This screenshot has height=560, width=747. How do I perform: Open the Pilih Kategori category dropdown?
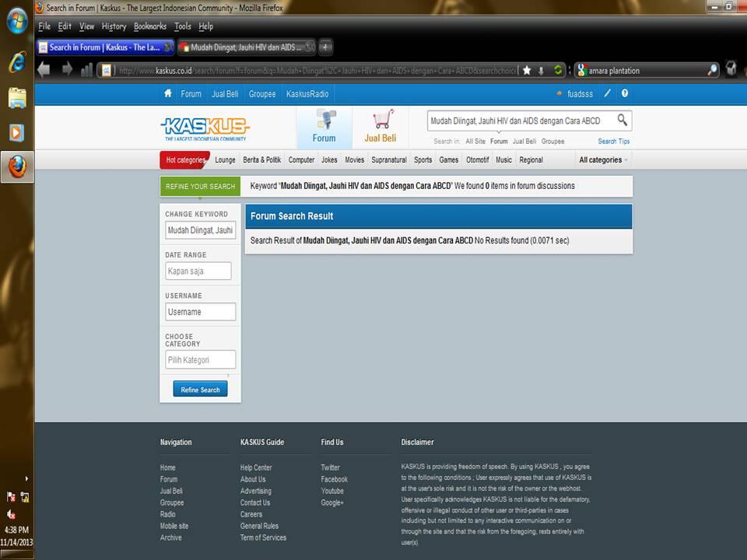(x=200, y=359)
